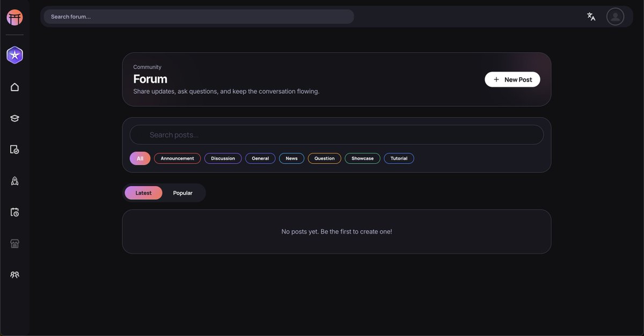Open the document checkmark sidebar icon
Viewport: 644px width, 336px height.
coord(14,150)
